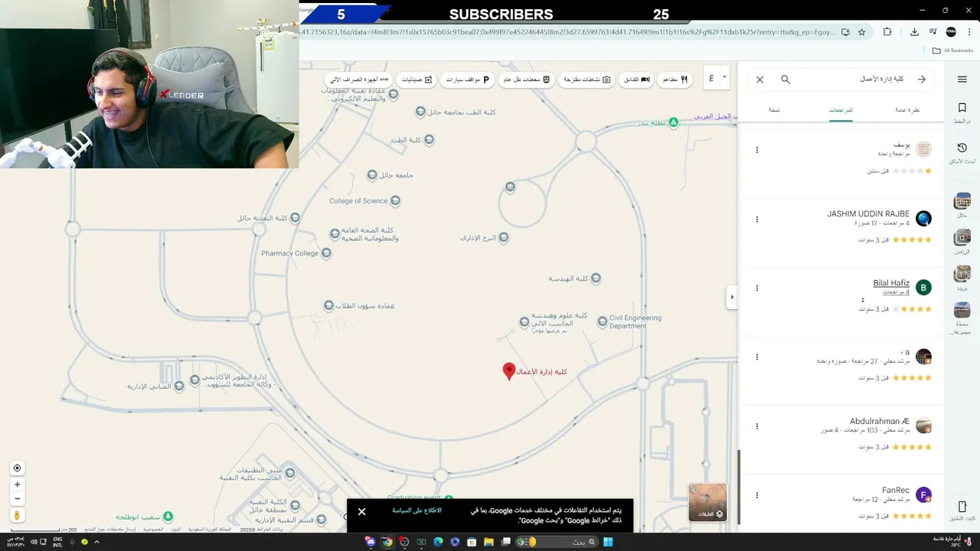The image size is (980, 551).
Task: Open more options for Bilal Hafiz review
Action: click(x=757, y=289)
